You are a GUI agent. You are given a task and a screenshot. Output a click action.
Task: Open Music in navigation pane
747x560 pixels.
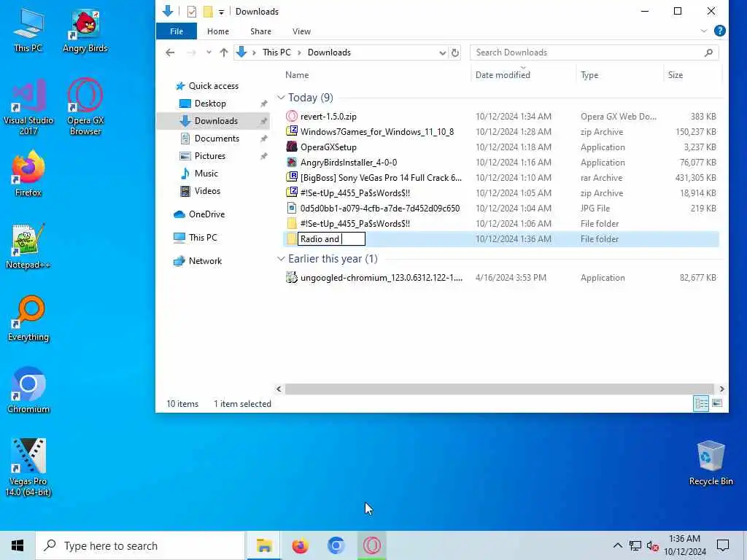pyautogui.click(x=206, y=174)
